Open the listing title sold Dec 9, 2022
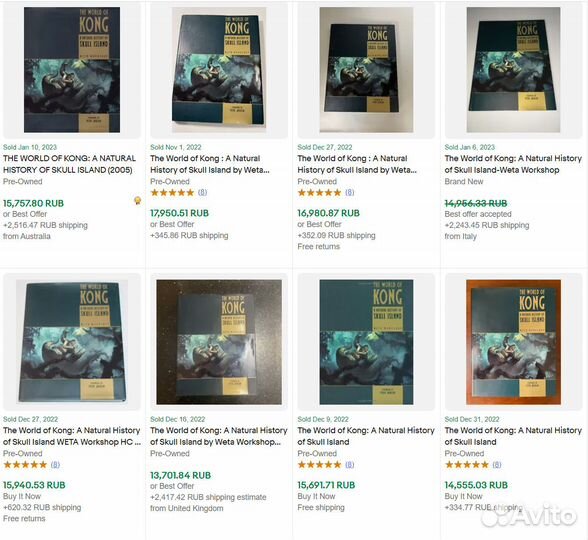Screen dimensions: 588x540 (366, 436)
